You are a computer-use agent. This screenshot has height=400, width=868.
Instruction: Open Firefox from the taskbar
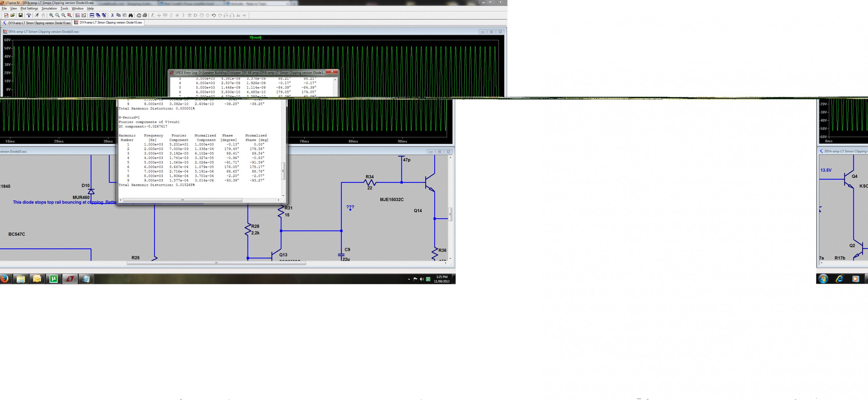coord(4,279)
